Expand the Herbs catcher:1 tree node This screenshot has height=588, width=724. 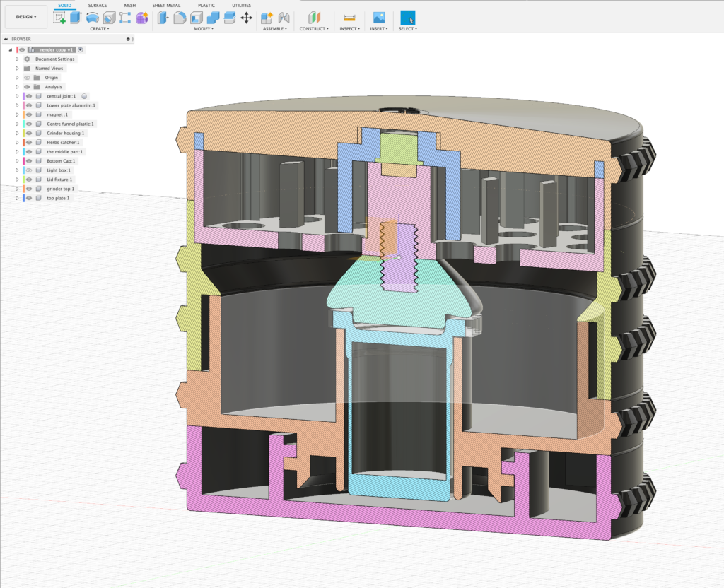coord(17,142)
